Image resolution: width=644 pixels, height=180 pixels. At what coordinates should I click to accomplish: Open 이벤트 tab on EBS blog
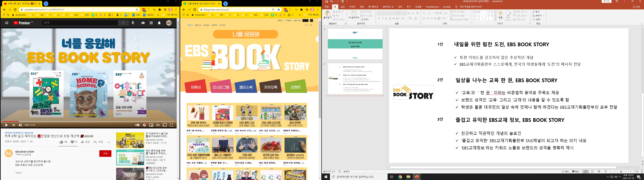(x=295, y=86)
